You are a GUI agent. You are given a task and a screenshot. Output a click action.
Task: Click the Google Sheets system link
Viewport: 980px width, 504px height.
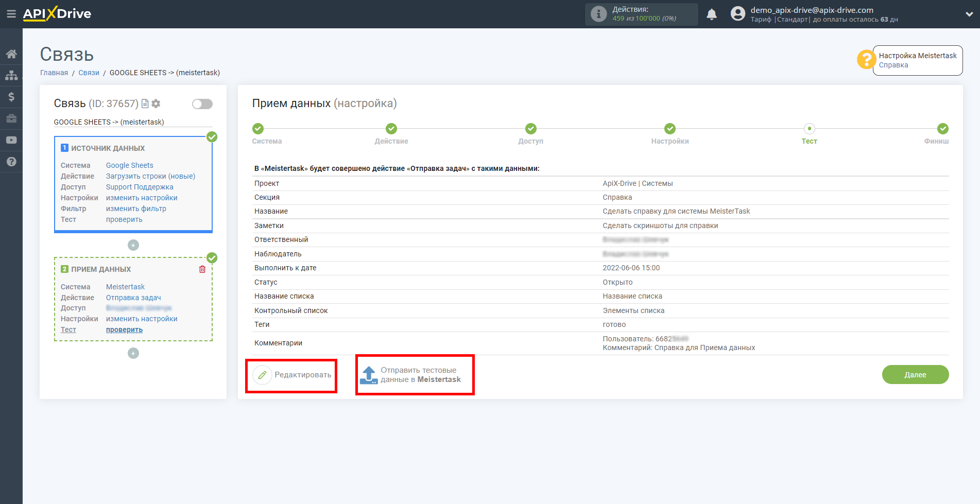[130, 165]
